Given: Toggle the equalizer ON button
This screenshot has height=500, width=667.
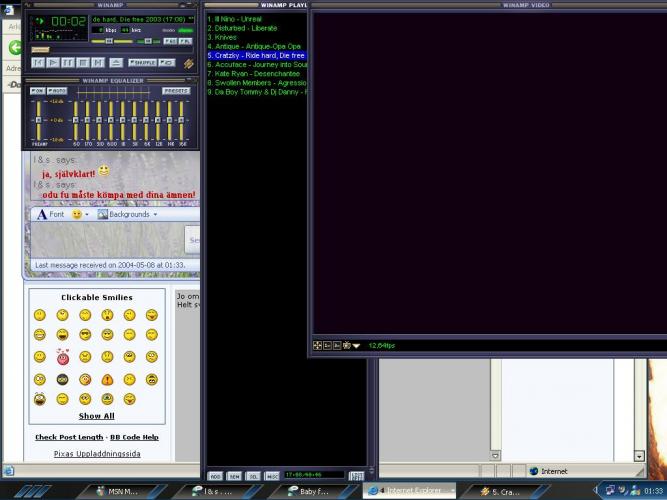Looking at the screenshot, I should (x=37, y=91).
